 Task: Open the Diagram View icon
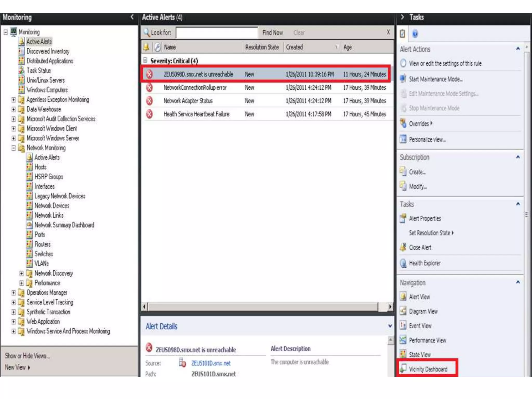click(x=403, y=311)
